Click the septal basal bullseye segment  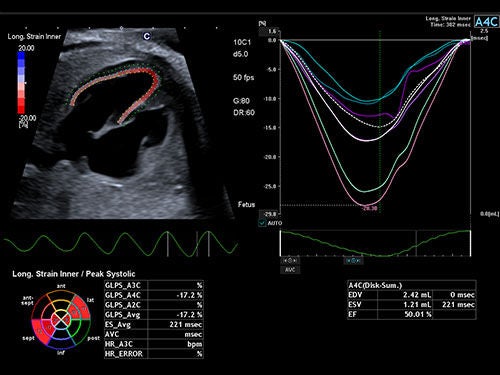click(x=39, y=331)
